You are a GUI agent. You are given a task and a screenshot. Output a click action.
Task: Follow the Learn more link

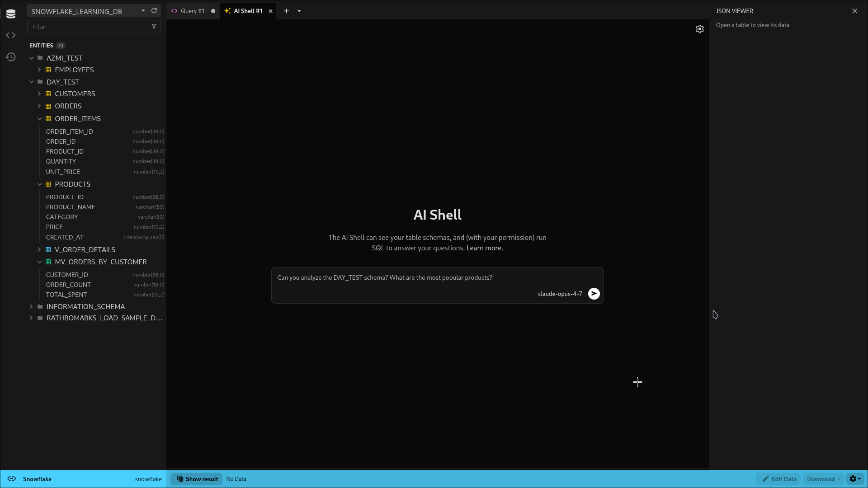(484, 248)
